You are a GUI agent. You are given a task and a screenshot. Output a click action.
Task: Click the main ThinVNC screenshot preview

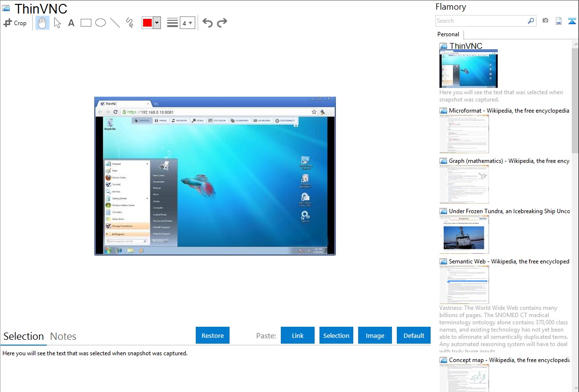[215, 176]
